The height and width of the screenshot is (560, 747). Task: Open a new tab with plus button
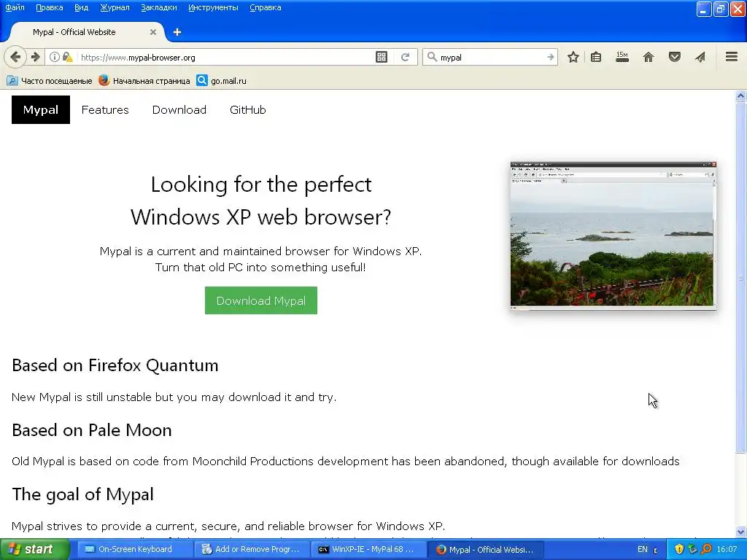pos(177,32)
